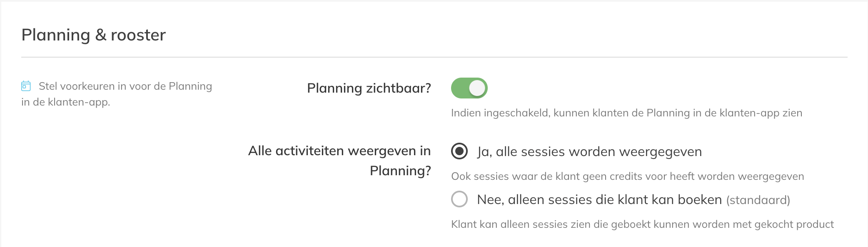Click the 'in de klanten-app.' description line
This screenshot has width=868, height=247.
[66, 102]
